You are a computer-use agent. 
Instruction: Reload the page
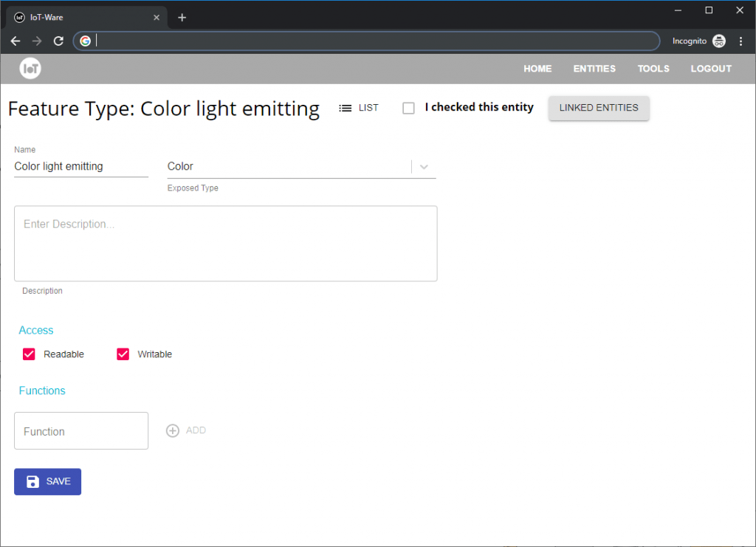click(58, 41)
